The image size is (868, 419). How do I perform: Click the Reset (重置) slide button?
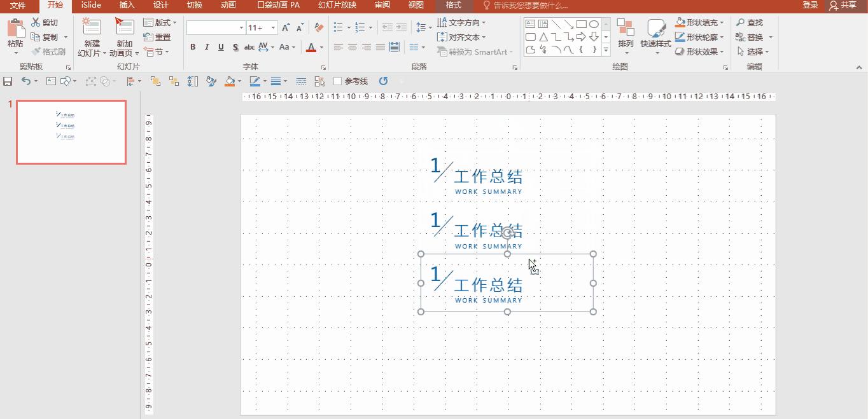[157, 37]
